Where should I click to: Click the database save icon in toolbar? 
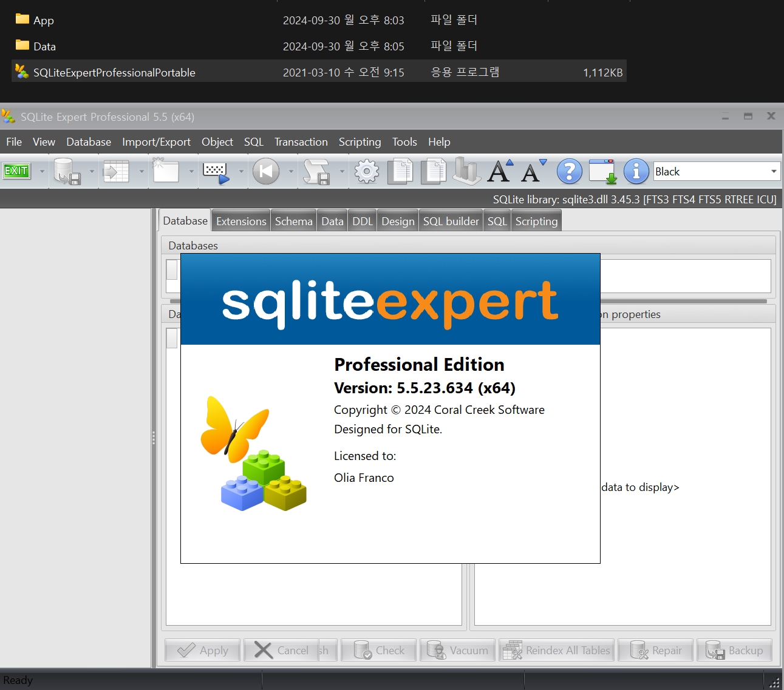67,171
